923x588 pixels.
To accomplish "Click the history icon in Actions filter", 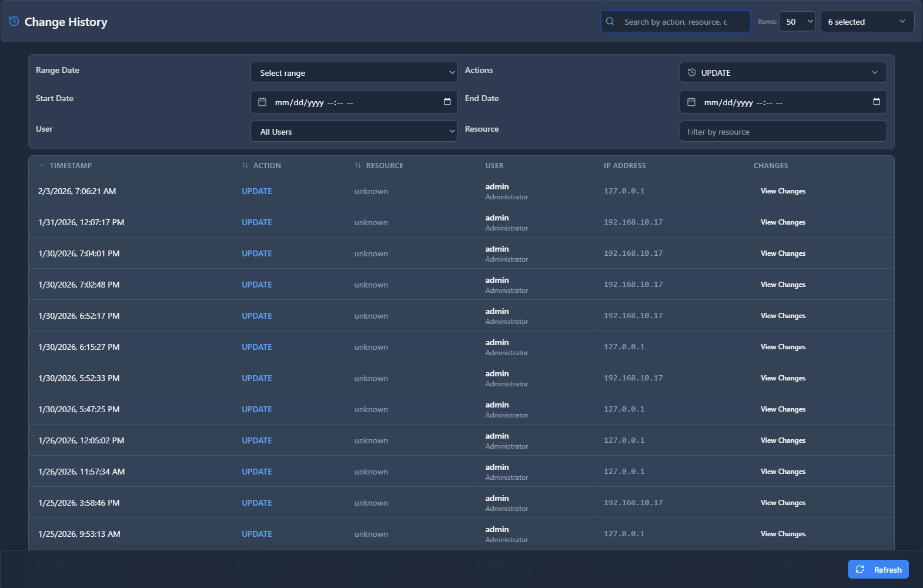I will tap(692, 73).
